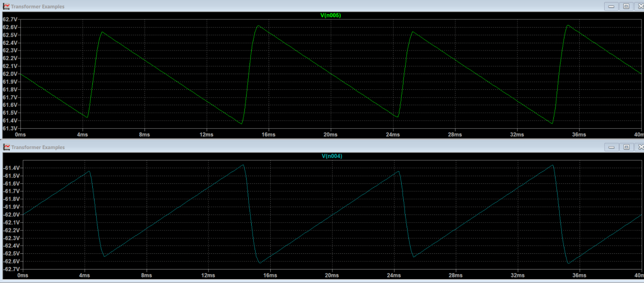This screenshot has width=644, height=283.
Task: Click the -62.4V vertical axis label
Action: 11,246
